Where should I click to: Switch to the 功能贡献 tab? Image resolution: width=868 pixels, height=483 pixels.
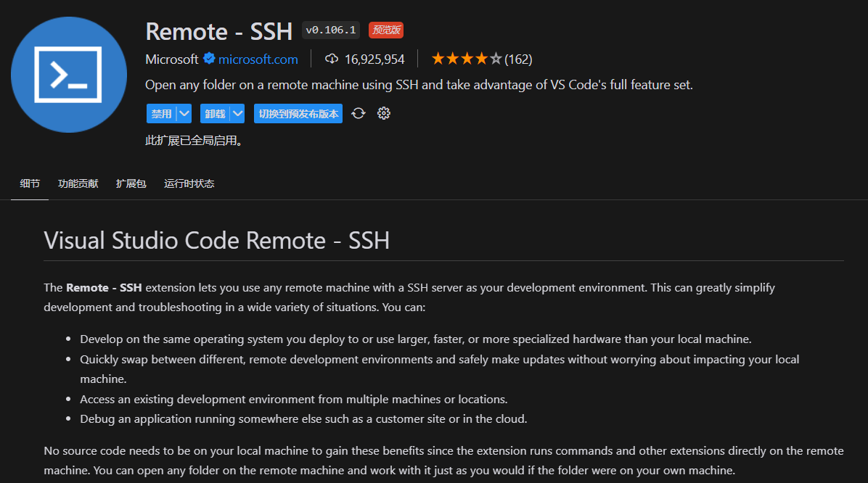click(x=78, y=183)
